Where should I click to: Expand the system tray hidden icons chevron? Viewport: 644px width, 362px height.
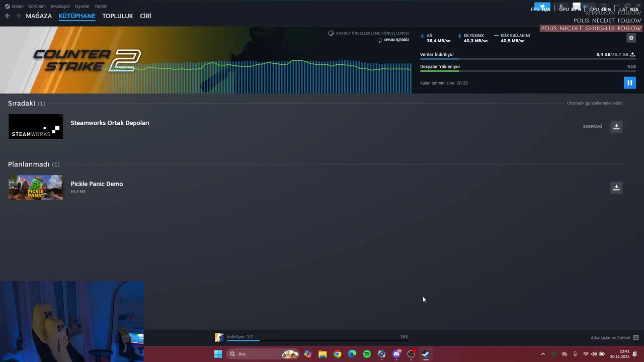pyautogui.click(x=543, y=354)
